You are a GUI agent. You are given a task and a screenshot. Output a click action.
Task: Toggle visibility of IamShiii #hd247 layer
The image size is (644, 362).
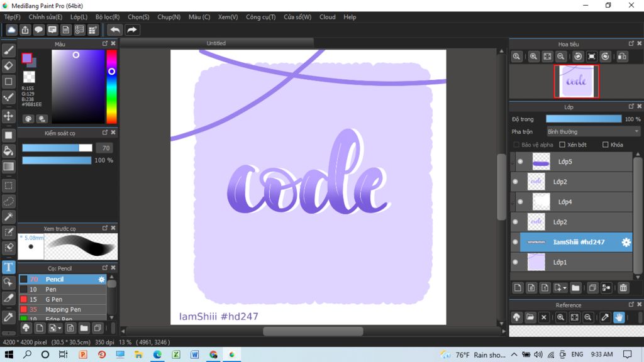pos(516,242)
